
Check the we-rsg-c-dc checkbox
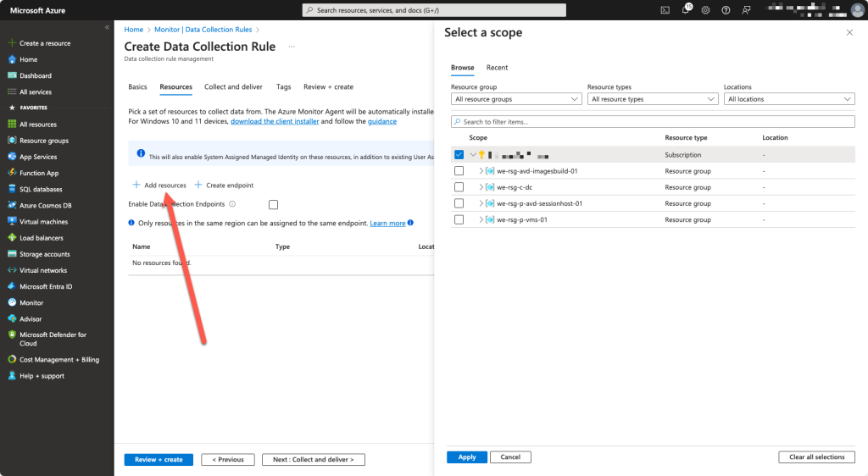pos(459,187)
